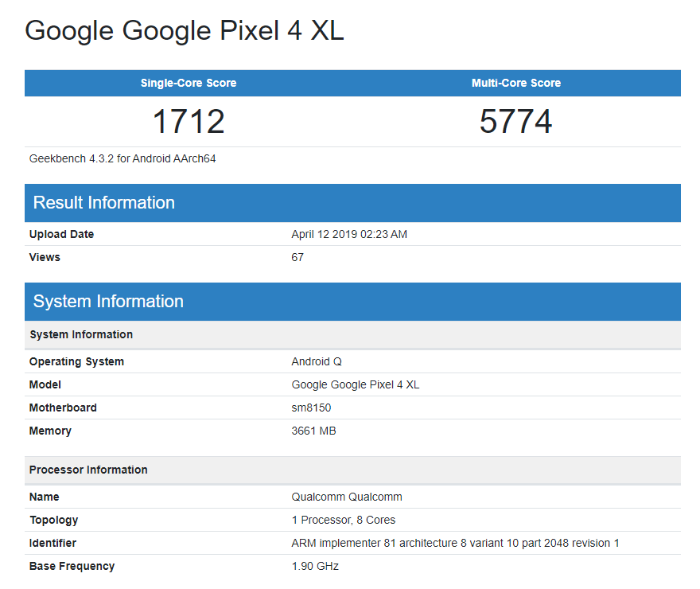The image size is (700, 589).
Task: Click the memory value 3661 MB
Action: 313,431
